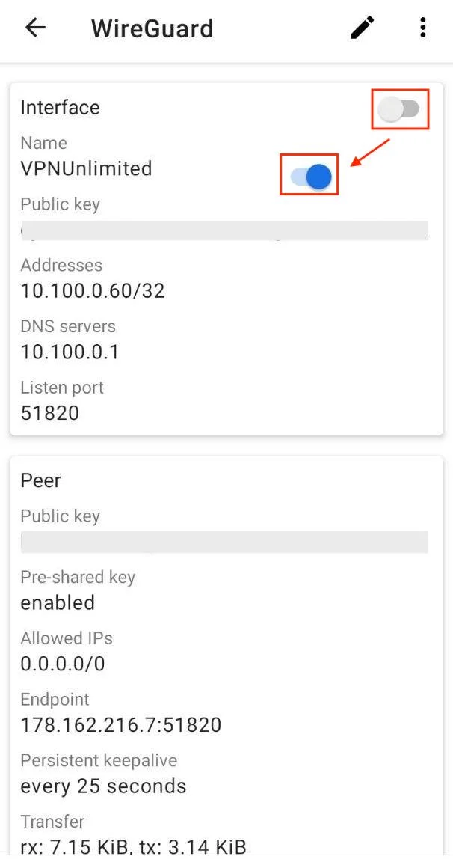Click the Pre-shared key enabled value
This screenshot has height=868, width=453.
[x=58, y=602]
